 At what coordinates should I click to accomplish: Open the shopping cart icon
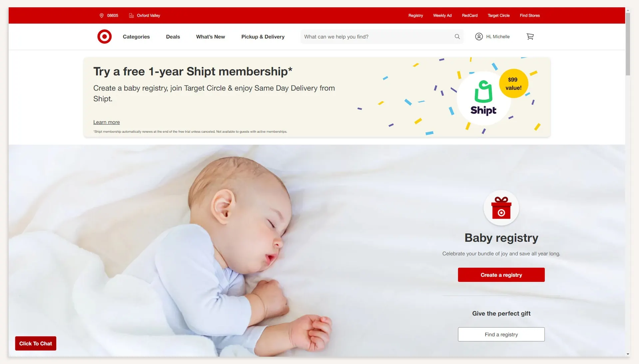tap(530, 37)
